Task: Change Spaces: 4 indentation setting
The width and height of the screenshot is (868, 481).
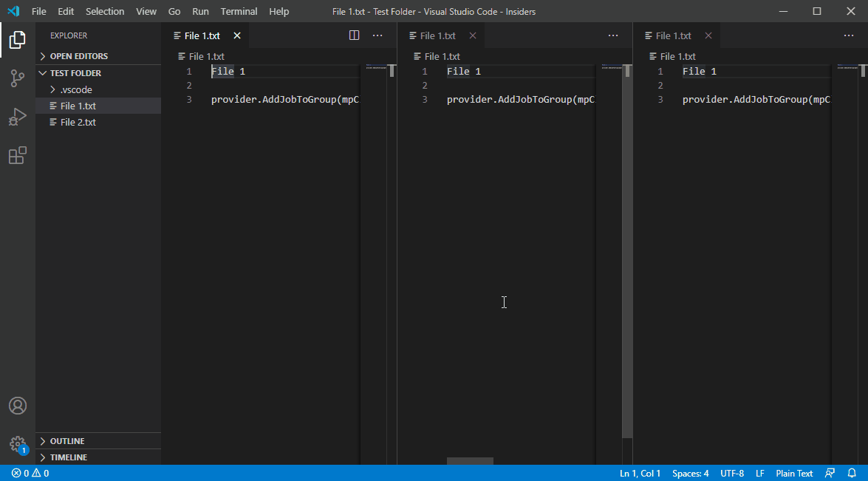Action: click(690, 473)
